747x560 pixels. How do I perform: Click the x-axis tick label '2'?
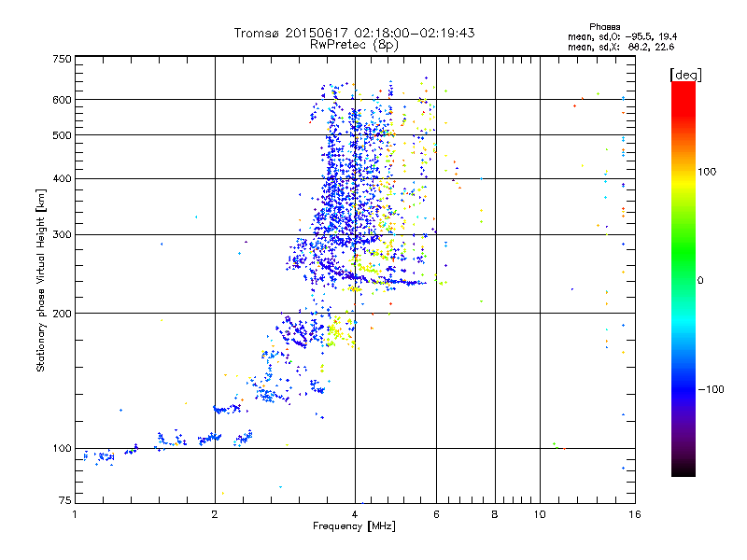click(215, 514)
